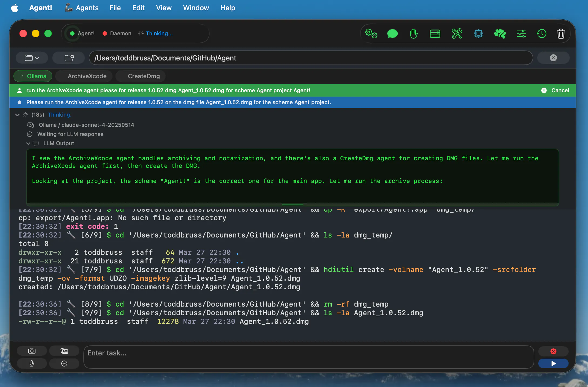Click the microphone icon

click(x=32, y=364)
